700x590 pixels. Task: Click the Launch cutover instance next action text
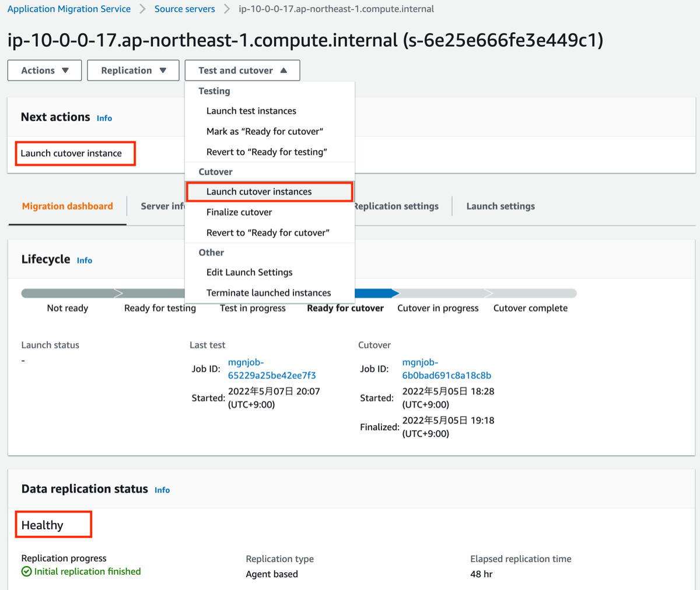pyautogui.click(x=71, y=153)
